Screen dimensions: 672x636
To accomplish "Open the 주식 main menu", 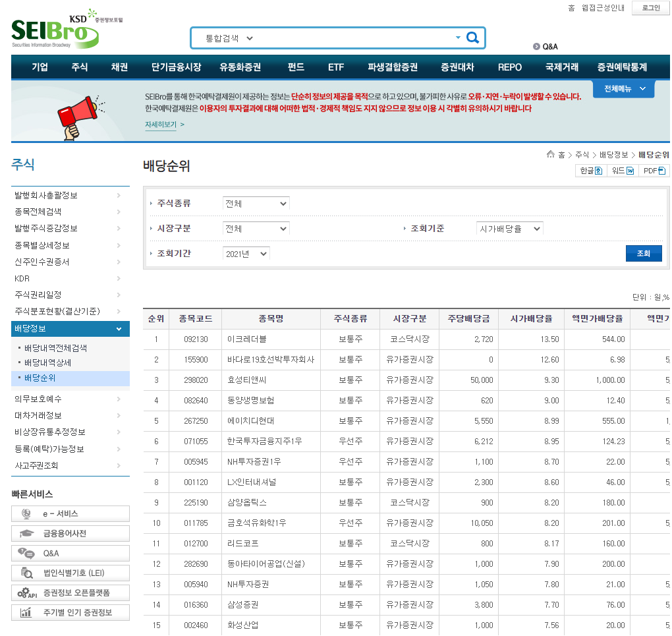I will (x=79, y=67).
